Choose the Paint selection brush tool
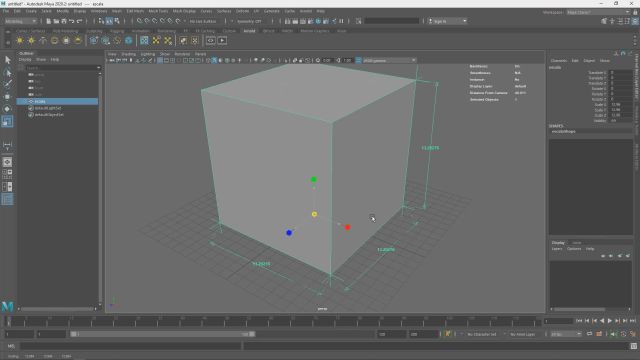The image size is (640, 360). [7, 84]
